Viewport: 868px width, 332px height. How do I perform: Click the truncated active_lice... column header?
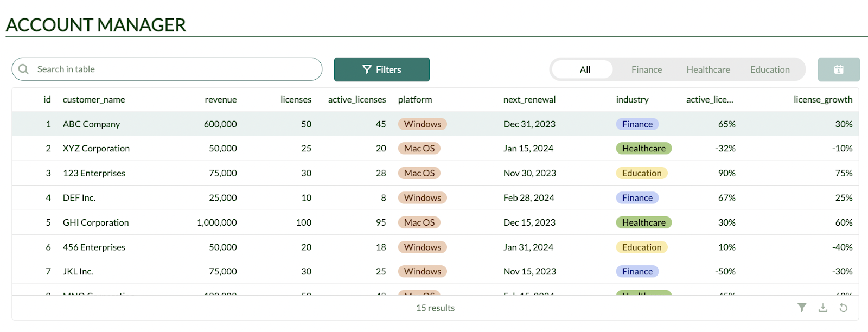coord(710,99)
